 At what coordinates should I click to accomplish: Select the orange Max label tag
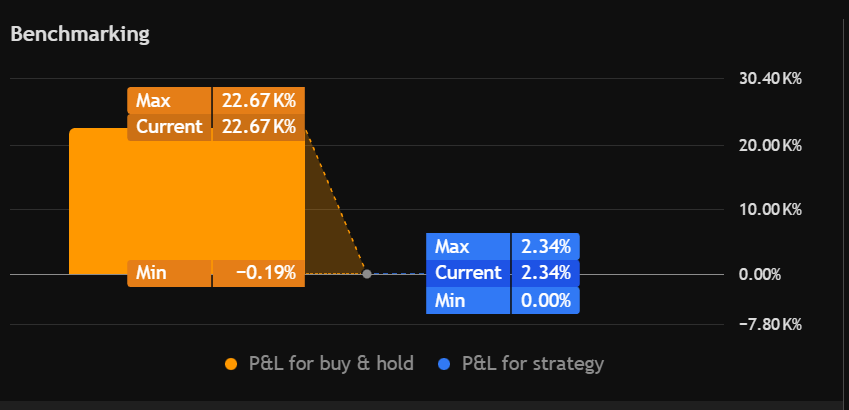169,101
